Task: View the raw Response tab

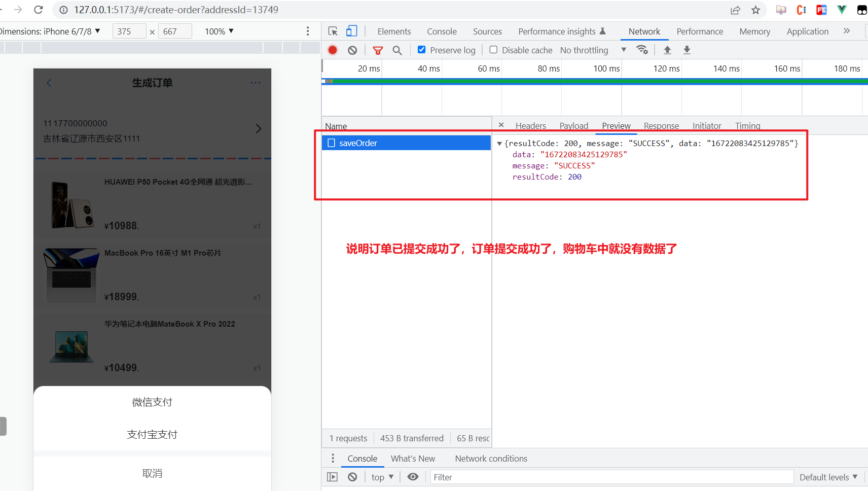Action: (x=661, y=126)
